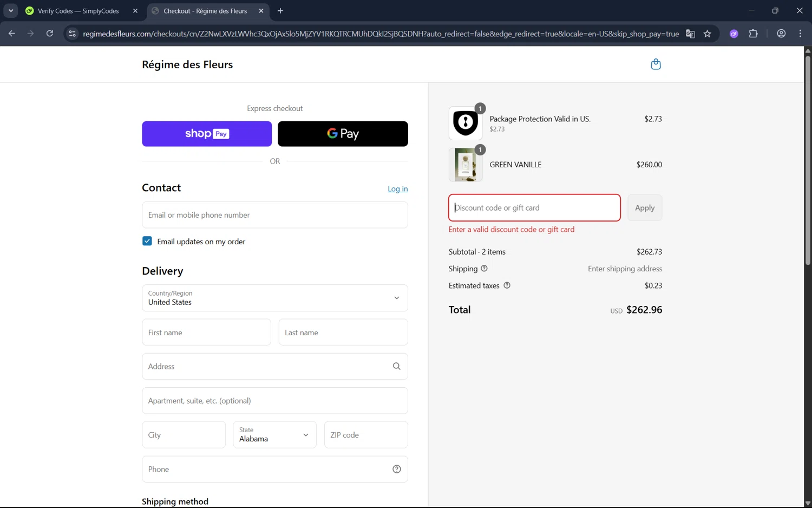Pay with the Google Pay button

343,134
